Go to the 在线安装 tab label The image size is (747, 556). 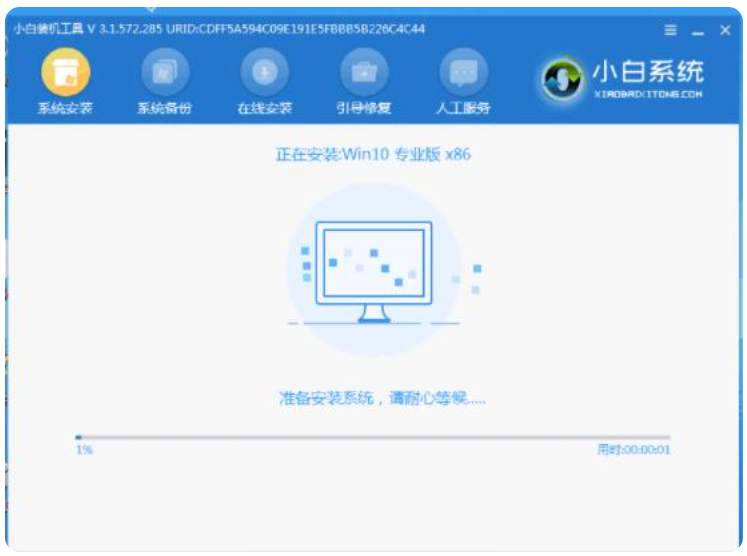[265, 108]
